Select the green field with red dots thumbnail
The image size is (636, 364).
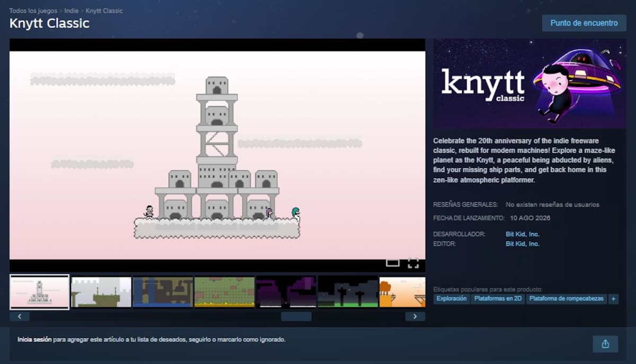coord(224,292)
